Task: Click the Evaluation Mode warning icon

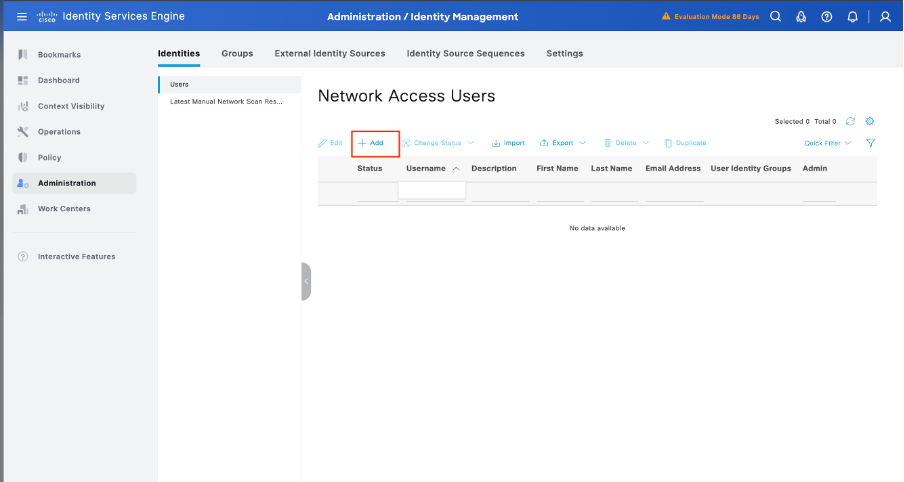Action: [x=666, y=16]
